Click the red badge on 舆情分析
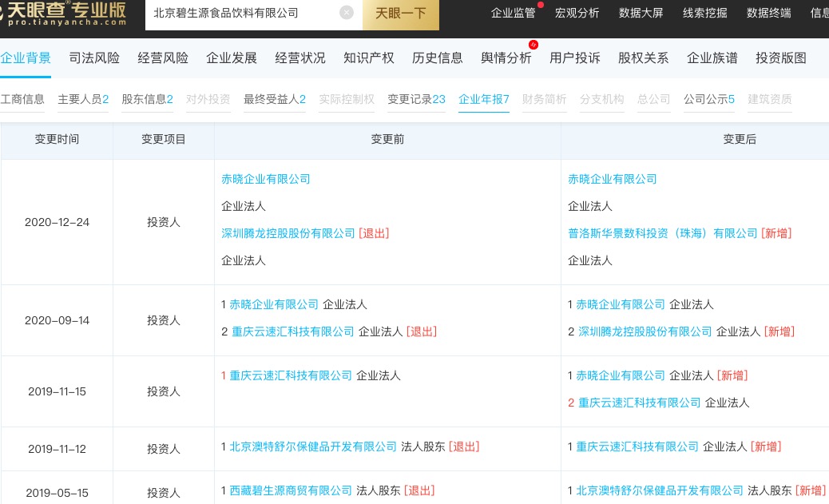This screenshot has width=829, height=504. tap(533, 45)
